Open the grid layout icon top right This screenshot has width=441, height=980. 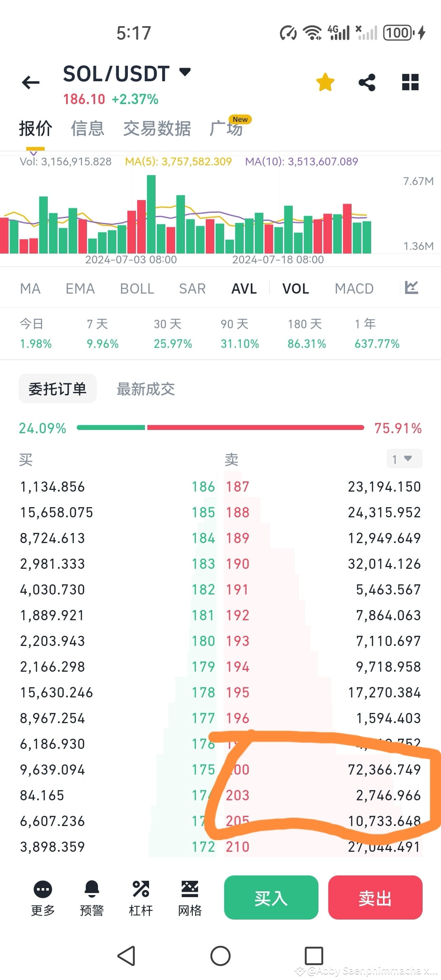[x=410, y=82]
